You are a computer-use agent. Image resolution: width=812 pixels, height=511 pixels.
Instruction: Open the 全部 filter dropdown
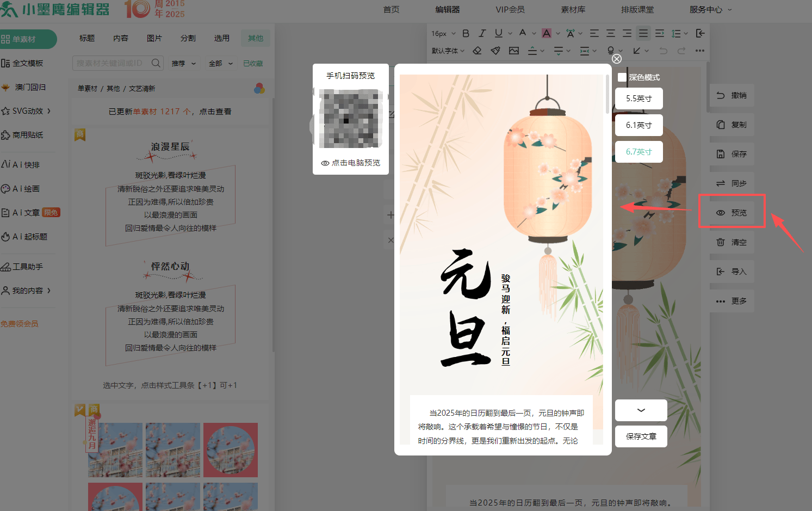pyautogui.click(x=221, y=64)
